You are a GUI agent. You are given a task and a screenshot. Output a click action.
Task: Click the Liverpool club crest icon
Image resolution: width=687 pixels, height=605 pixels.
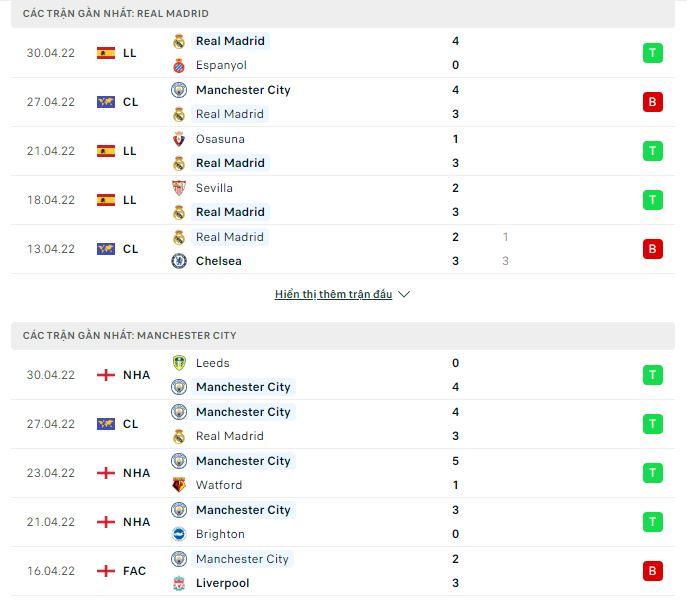point(179,583)
